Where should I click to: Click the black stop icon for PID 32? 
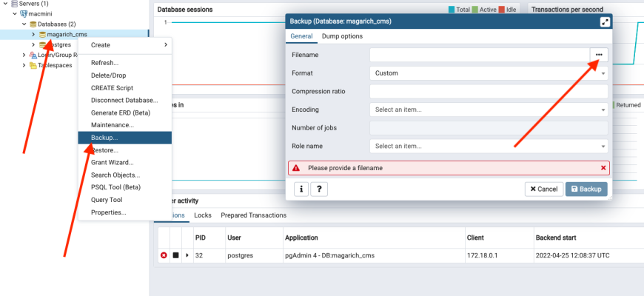(x=175, y=255)
